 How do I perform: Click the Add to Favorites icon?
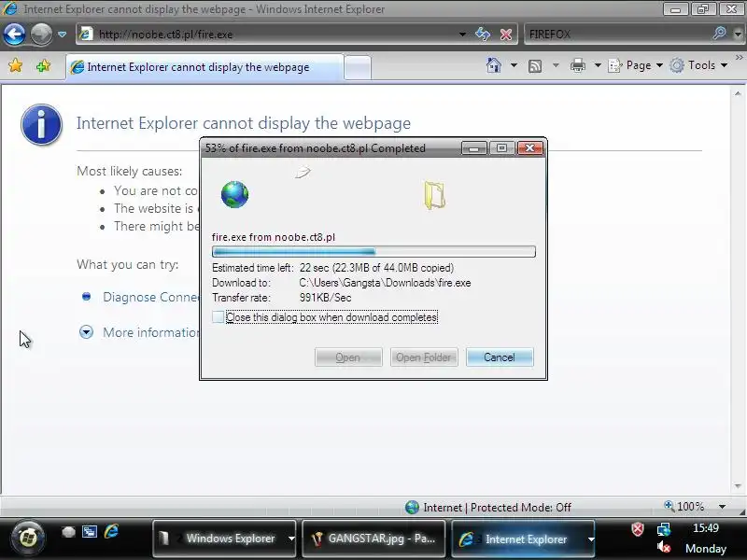tap(43, 65)
